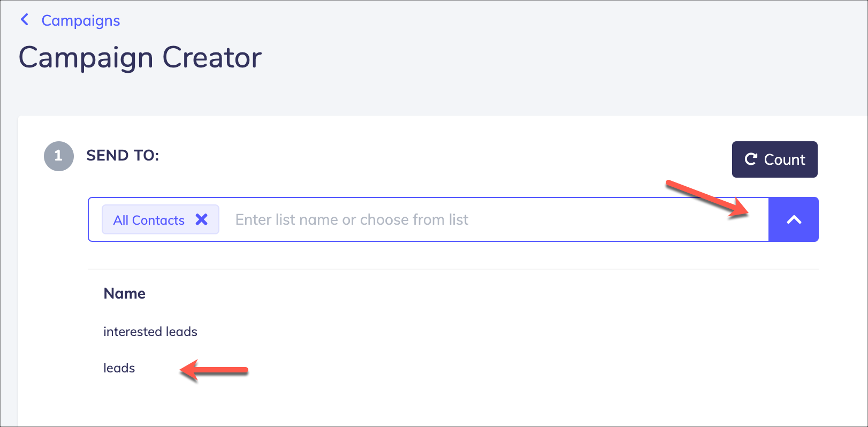Image resolution: width=868 pixels, height=427 pixels.
Task: Click the Count label text
Action: click(x=785, y=159)
